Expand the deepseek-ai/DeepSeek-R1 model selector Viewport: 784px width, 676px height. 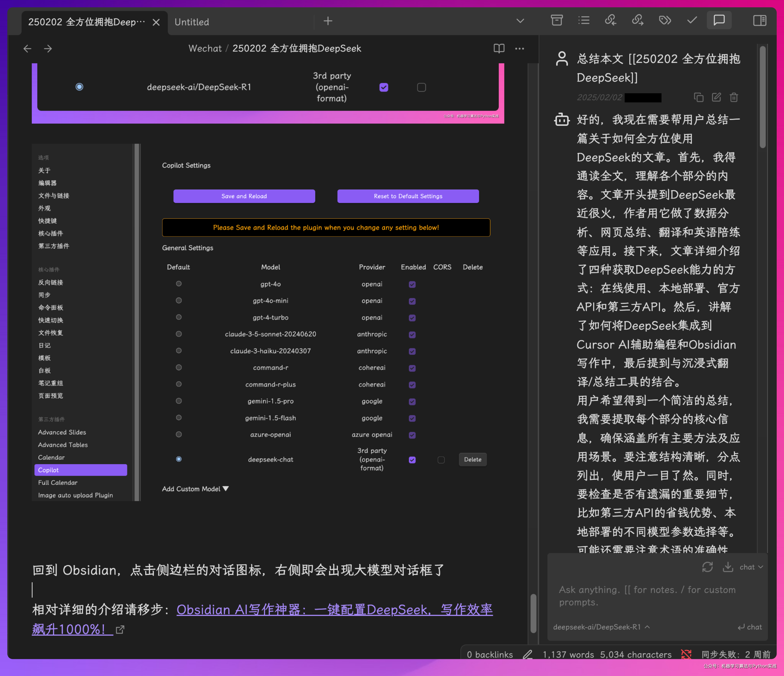pos(601,627)
